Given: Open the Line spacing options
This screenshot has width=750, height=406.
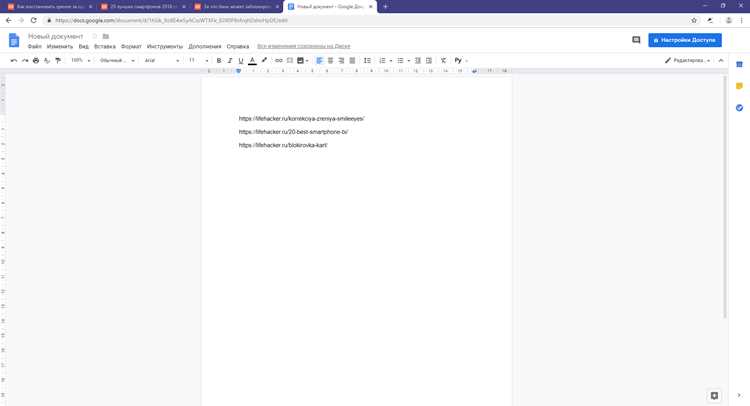Looking at the screenshot, I should [367, 60].
